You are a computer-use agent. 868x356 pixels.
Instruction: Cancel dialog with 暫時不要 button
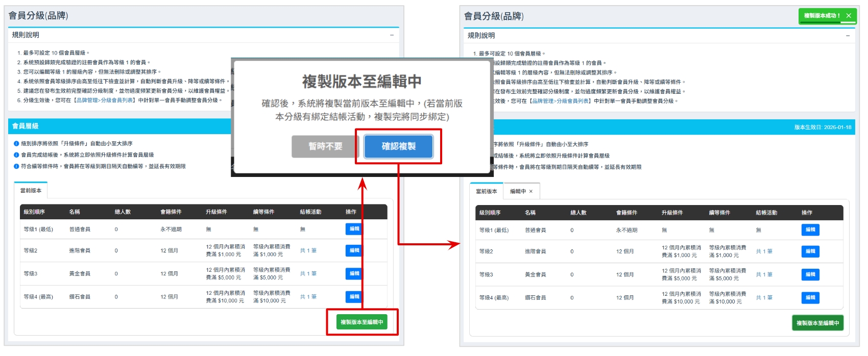325,146
